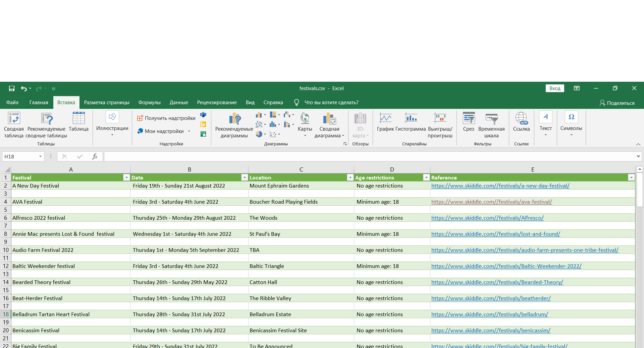
Task: Click the Поделиться share button
Action: tap(617, 103)
